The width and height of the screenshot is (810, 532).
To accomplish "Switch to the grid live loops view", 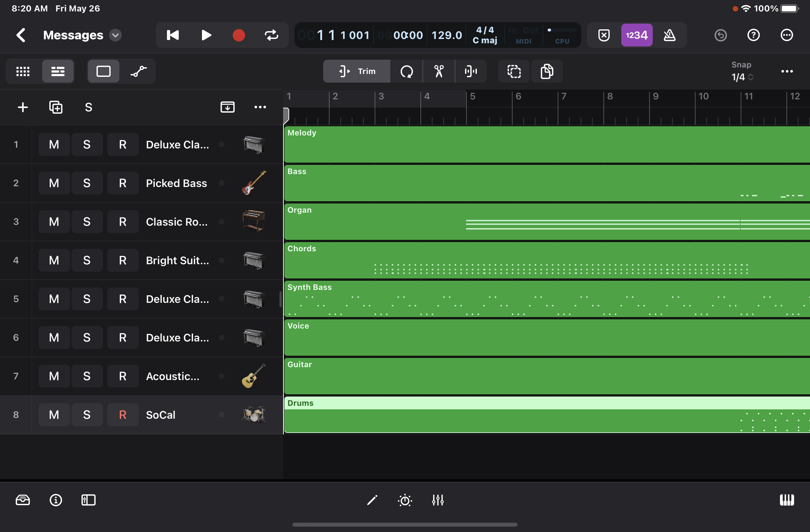I will point(23,71).
